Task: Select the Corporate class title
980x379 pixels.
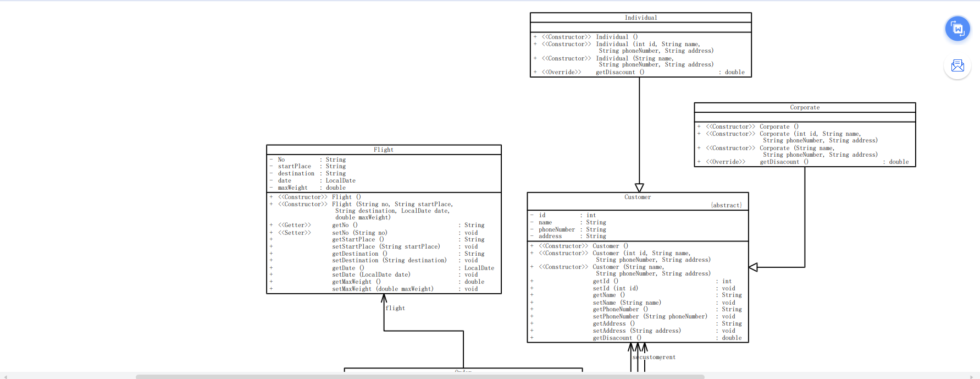Action: (805, 107)
